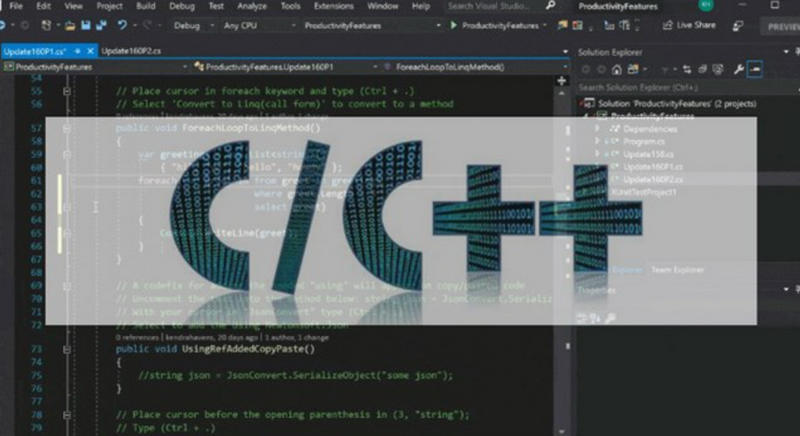Switch to the Update160P2.cs tab
This screenshot has width=800, height=436.
click(131, 51)
